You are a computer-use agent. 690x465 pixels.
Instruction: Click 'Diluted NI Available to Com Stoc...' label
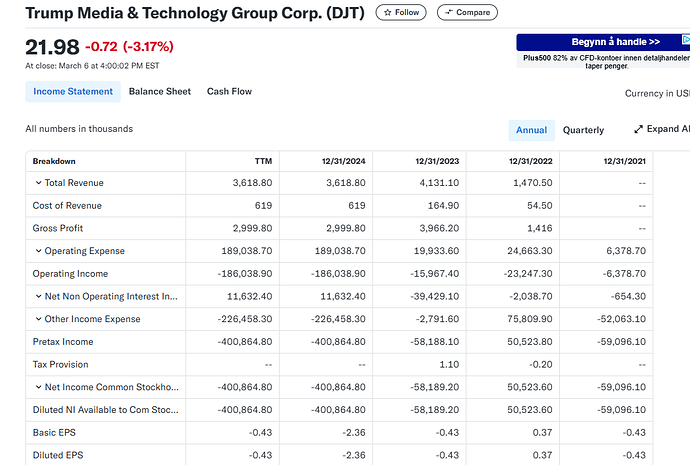click(x=106, y=410)
